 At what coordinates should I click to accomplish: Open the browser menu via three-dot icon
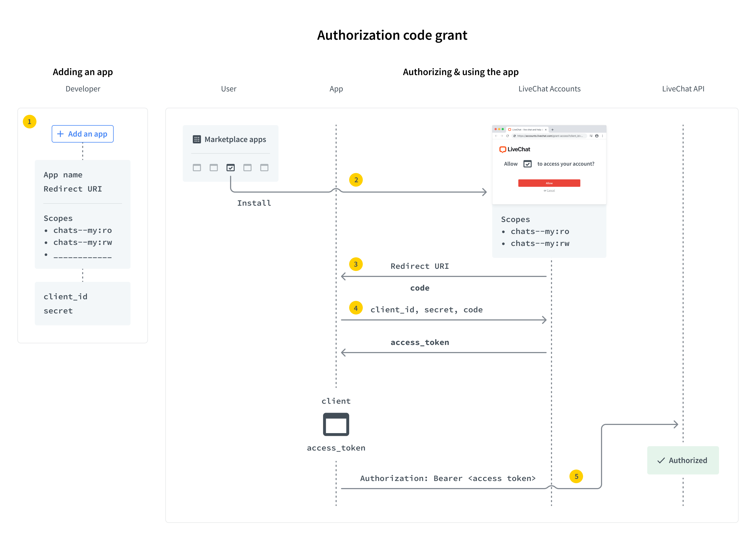[603, 136]
